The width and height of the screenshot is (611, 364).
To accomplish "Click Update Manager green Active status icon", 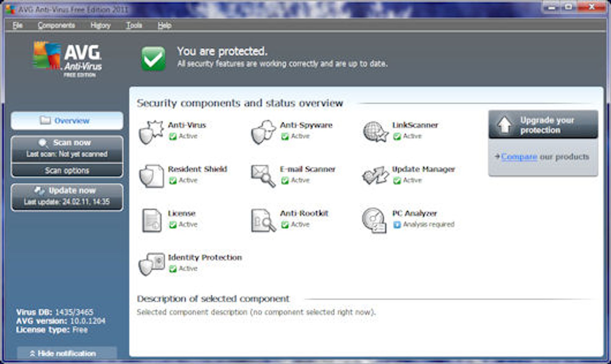I will click(397, 180).
